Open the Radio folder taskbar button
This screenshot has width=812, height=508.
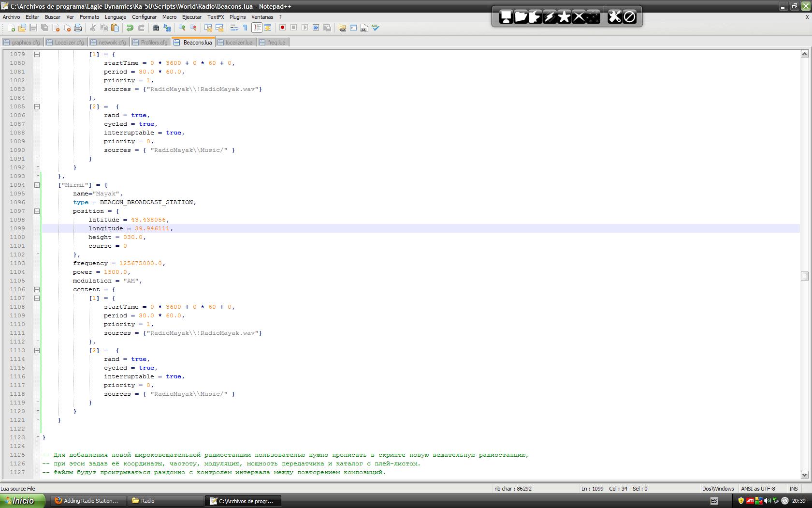coord(165,501)
